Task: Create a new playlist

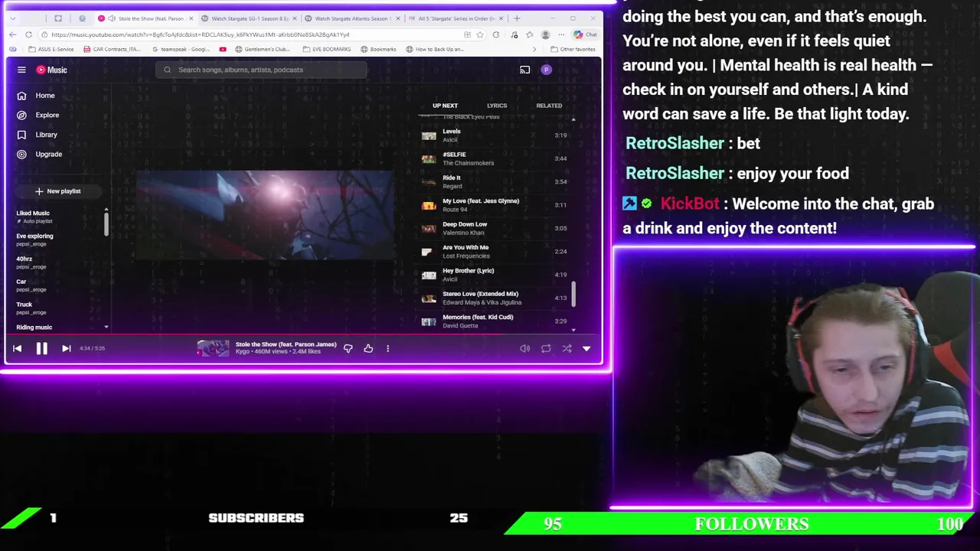Action: (57, 191)
